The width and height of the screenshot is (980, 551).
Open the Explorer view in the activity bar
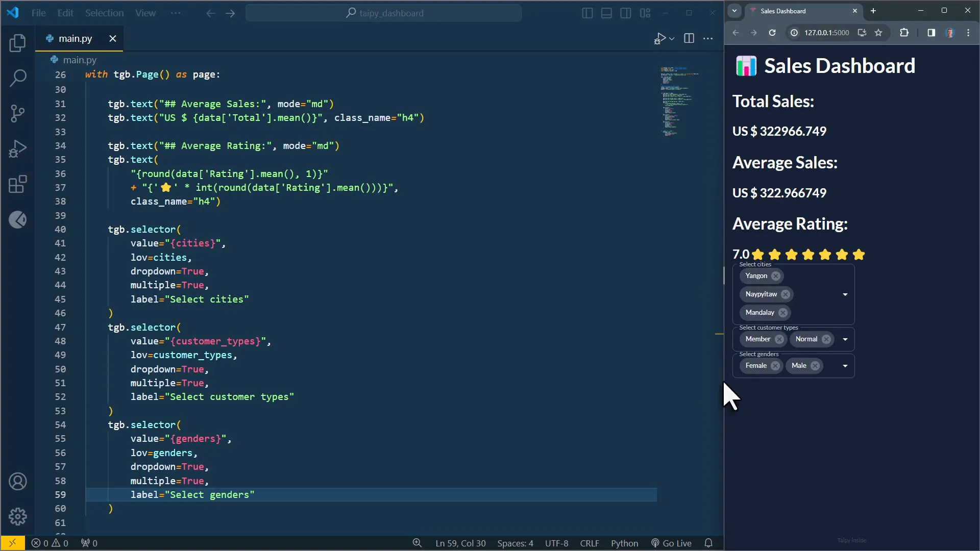pyautogui.click(x=18, y=43)
